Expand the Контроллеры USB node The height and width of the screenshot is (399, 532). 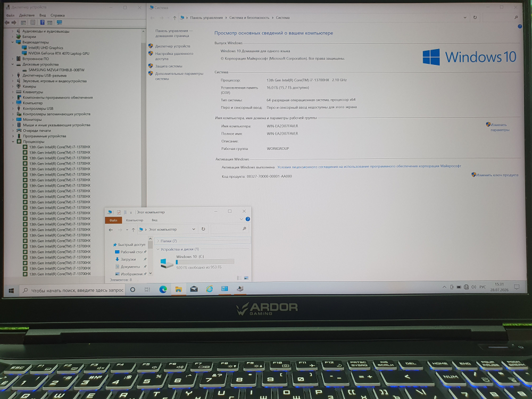pyautogui.click(x=13, y=109)
